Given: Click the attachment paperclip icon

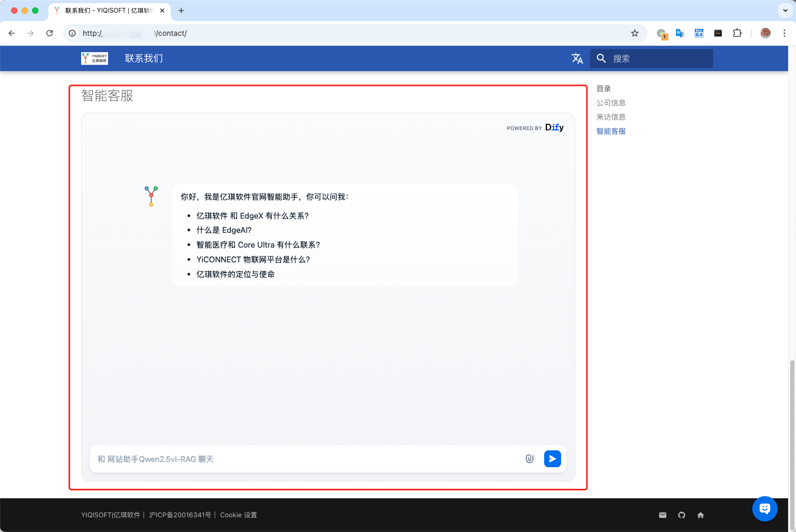Looking at the screenshot, I should coord(529,459).
